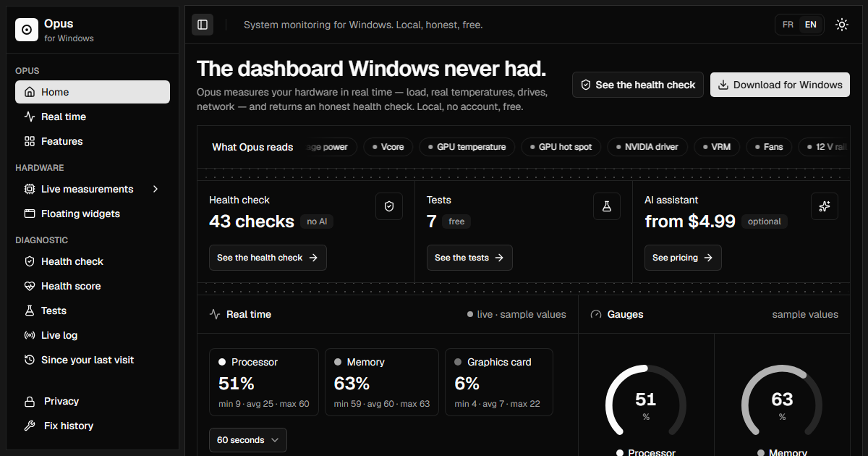This screenshot has height=456, width=868.
Task: Click shield icon in Health check card
Action: (x=389, y=206)
